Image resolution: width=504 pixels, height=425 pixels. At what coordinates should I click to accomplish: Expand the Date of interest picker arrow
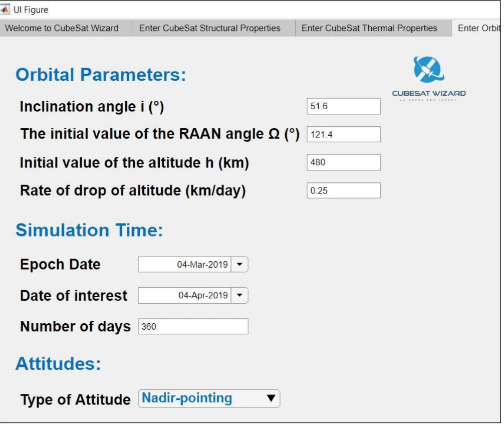pos(239,296)
